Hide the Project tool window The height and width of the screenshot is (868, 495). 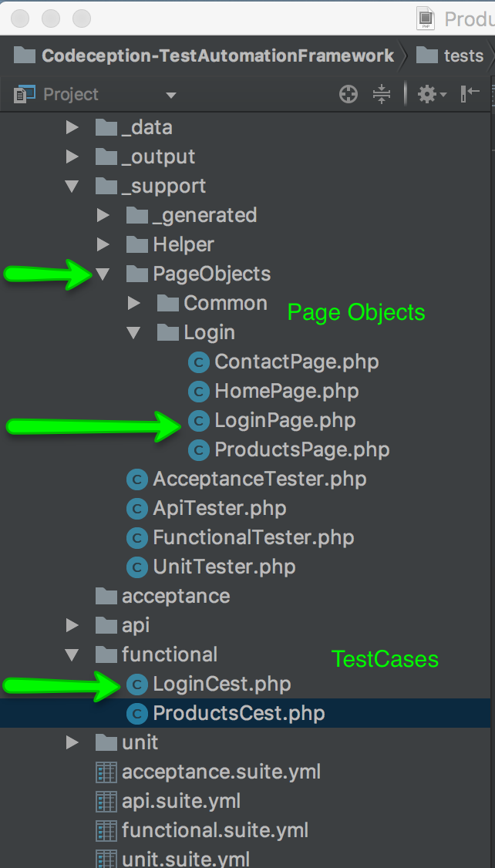[470, 94]
